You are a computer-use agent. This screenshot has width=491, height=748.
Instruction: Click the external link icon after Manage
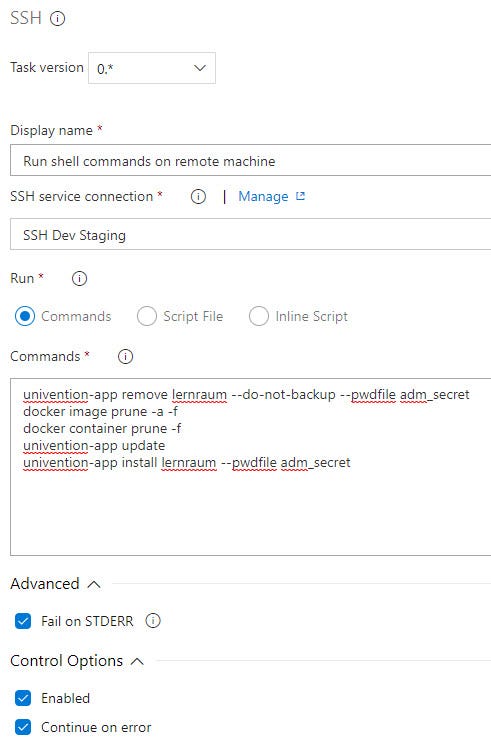point(300,196)
